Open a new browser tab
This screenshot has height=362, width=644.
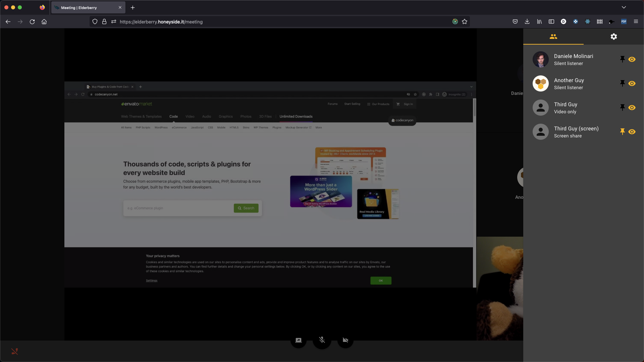pos(132,7)
